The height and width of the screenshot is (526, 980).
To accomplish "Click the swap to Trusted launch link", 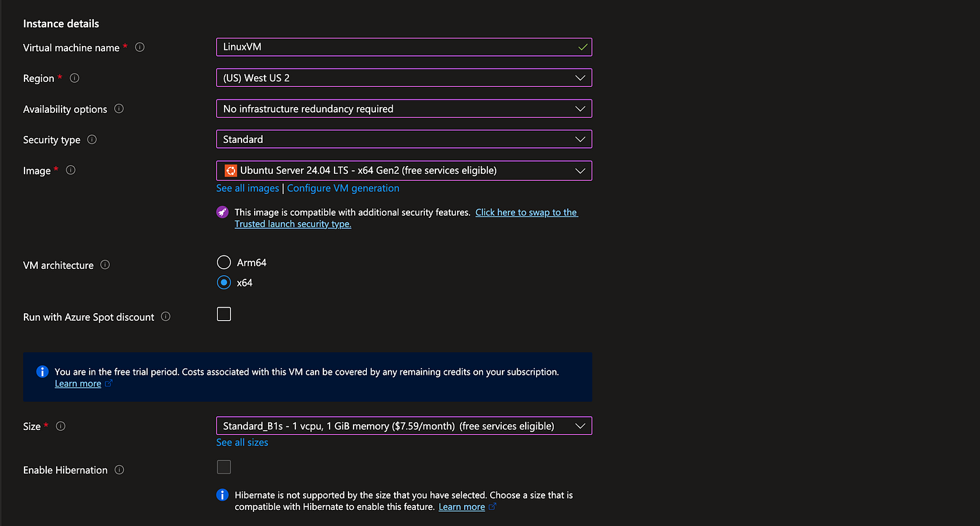I will point(406,219).
